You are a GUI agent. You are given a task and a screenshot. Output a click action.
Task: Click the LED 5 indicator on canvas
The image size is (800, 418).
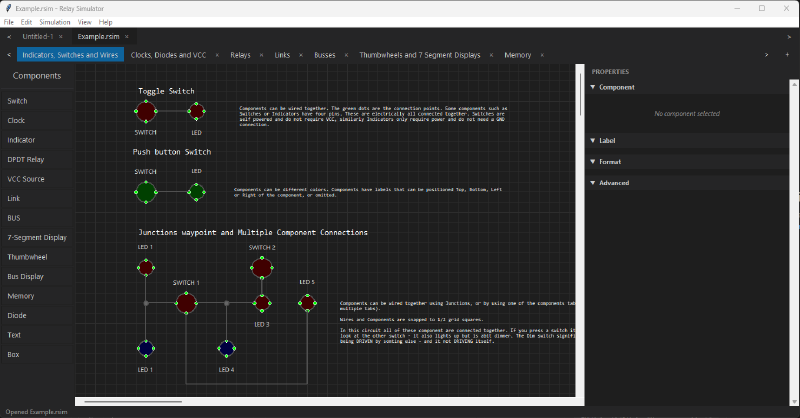point(307,301)
